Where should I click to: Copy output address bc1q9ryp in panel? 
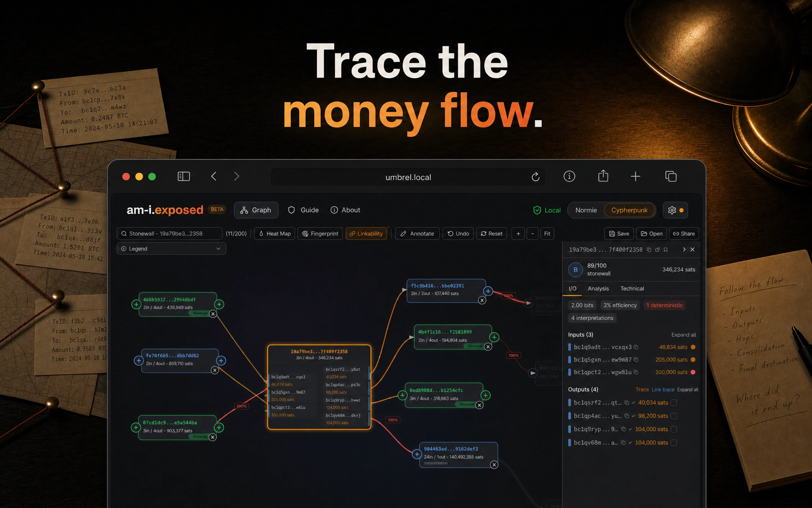point(623,429)
